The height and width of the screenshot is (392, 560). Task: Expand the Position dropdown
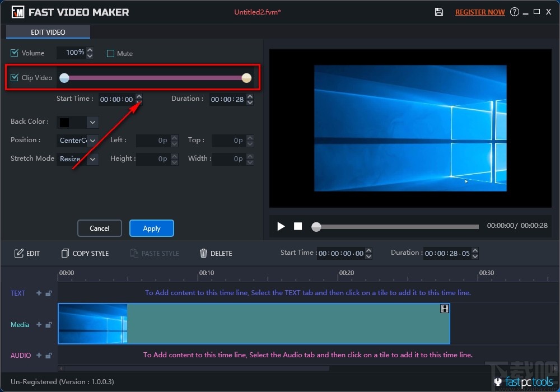click(x=92, y=141)
